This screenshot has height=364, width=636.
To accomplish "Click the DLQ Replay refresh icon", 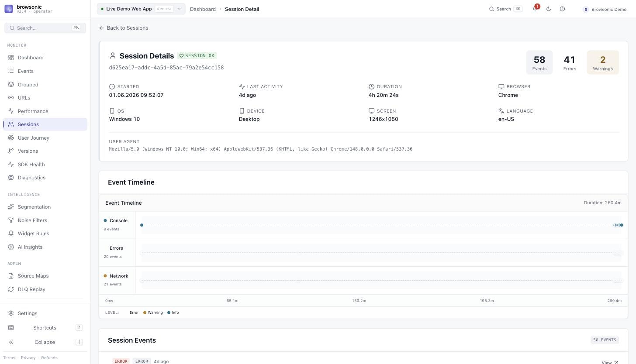I will coord(11,289).
